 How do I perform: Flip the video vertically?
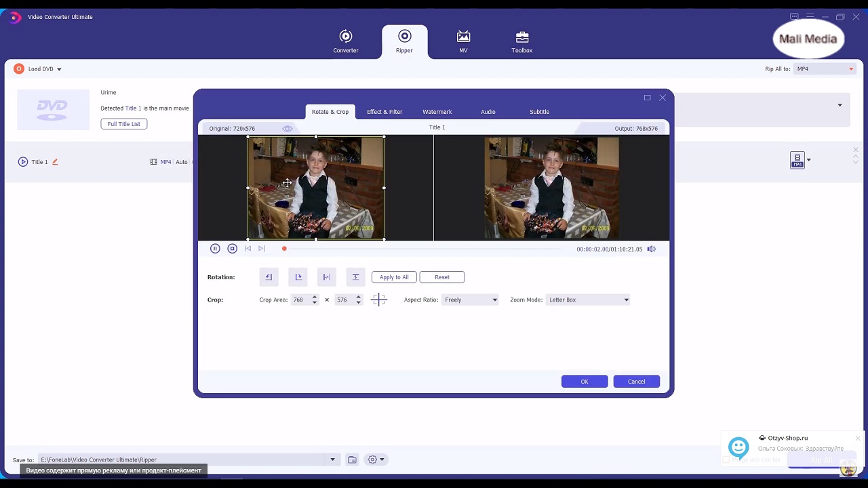(x=355, y=277)
